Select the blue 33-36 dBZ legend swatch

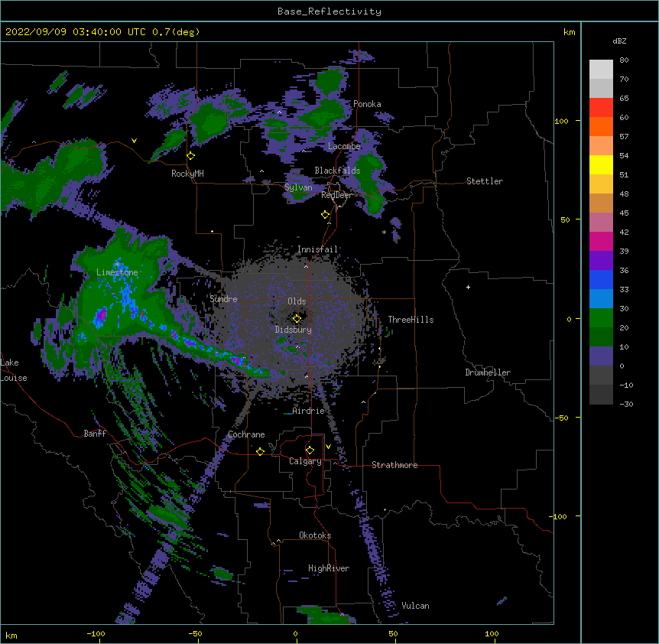coord(601,279)
